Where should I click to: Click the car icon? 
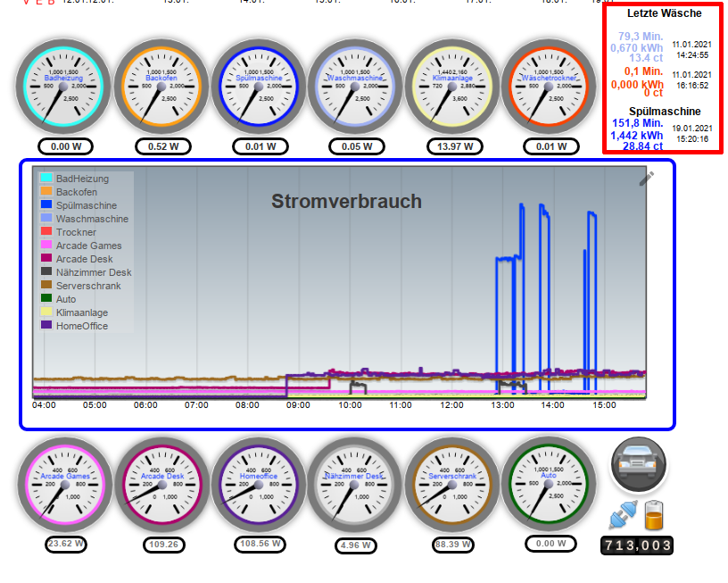click(639, 464)
